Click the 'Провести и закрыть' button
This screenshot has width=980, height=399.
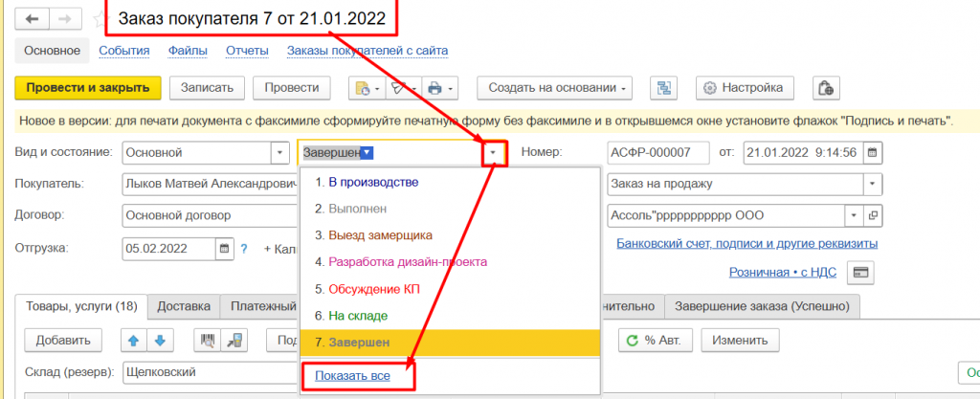88,88
